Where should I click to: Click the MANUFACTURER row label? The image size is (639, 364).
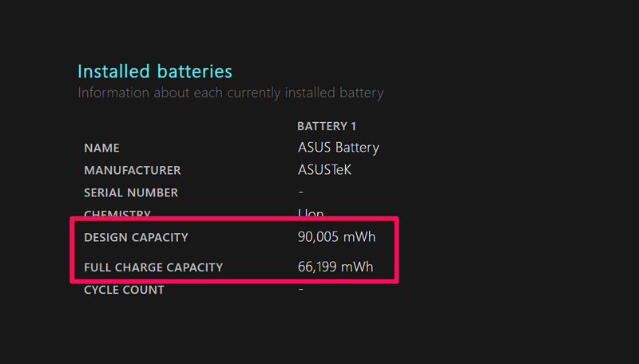(132, 170)
